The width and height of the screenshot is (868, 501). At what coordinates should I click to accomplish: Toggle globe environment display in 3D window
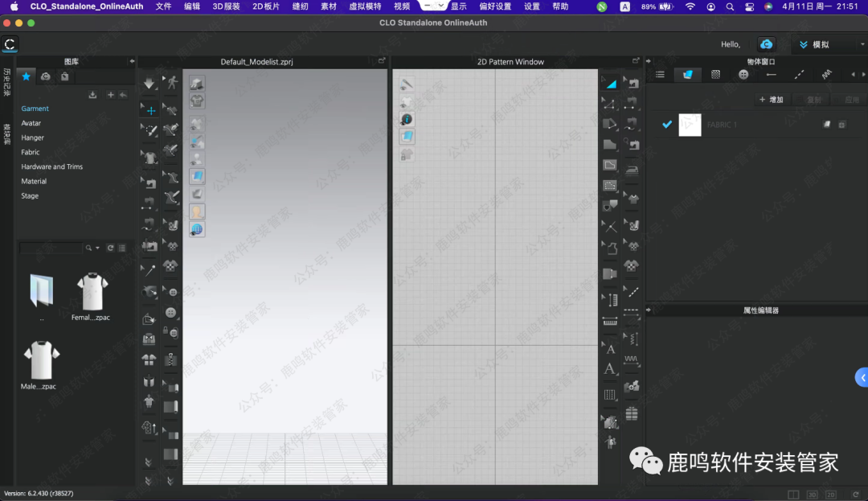click(197, 230)
